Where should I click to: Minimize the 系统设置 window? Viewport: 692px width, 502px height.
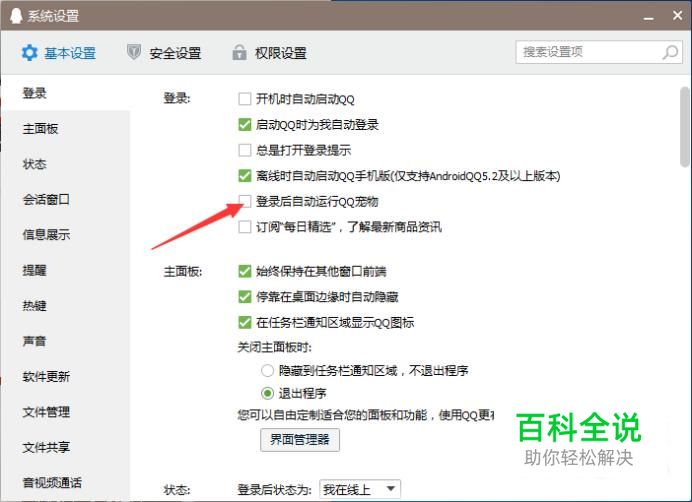click(648, 18)
